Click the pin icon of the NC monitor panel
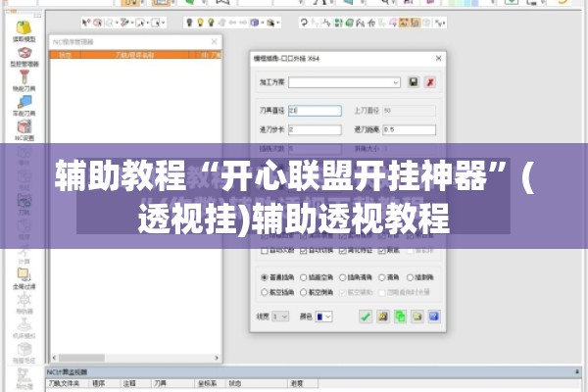This screenshot has width=588, height=392. [x=577, y=371]
